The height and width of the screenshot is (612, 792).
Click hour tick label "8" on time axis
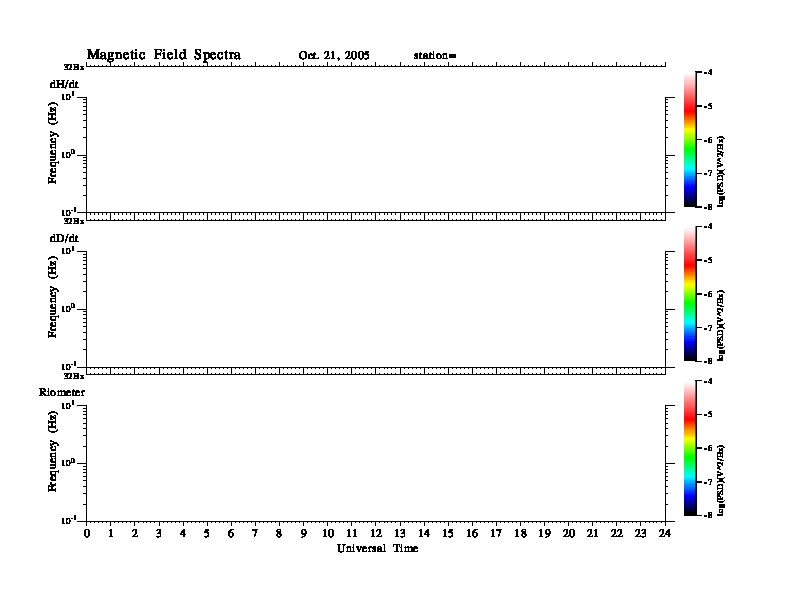click(x=279, y=533)
